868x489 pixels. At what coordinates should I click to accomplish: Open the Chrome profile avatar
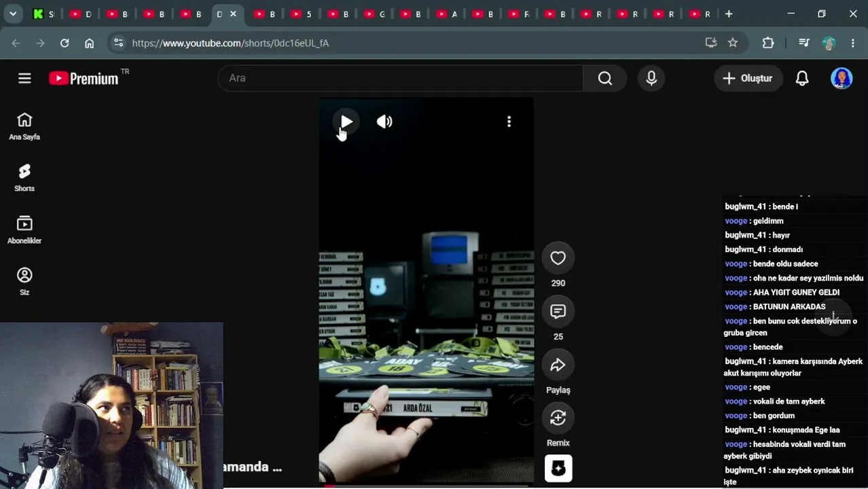pos(829,43)
